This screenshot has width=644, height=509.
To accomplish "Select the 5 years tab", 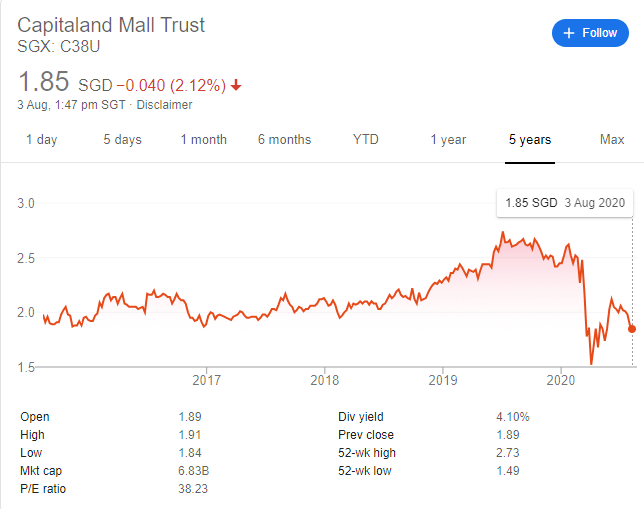I will tap(529, 140).
